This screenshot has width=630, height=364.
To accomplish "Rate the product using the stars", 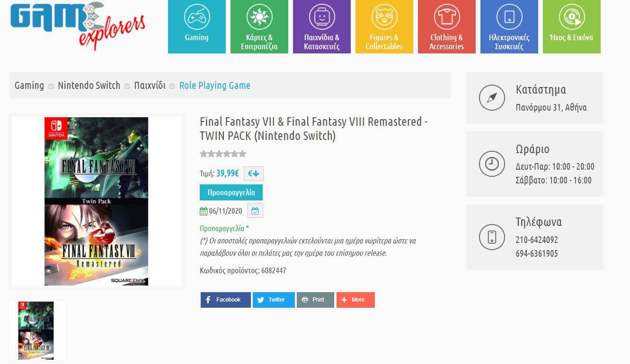I will coord(223,154).
